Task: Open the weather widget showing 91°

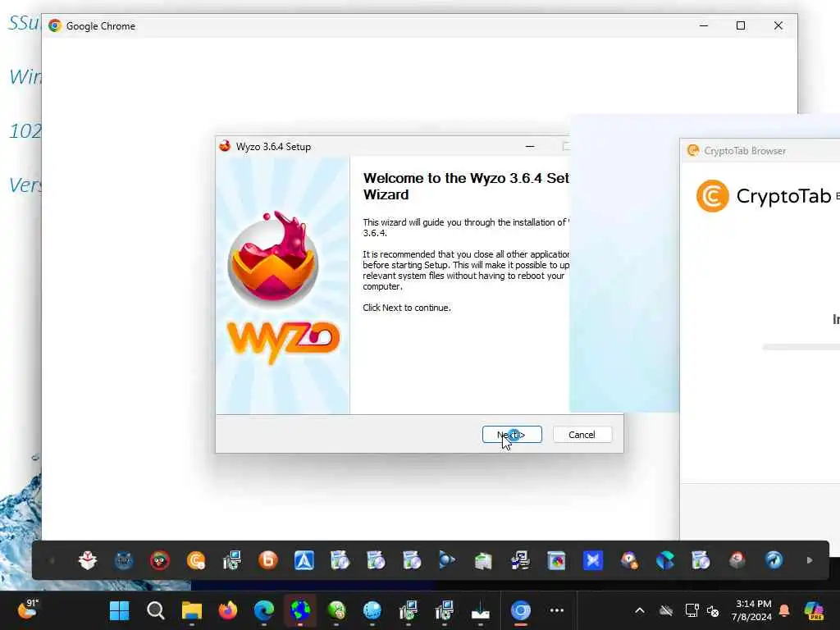Action: pyautogui.click(x=28, y=609)
